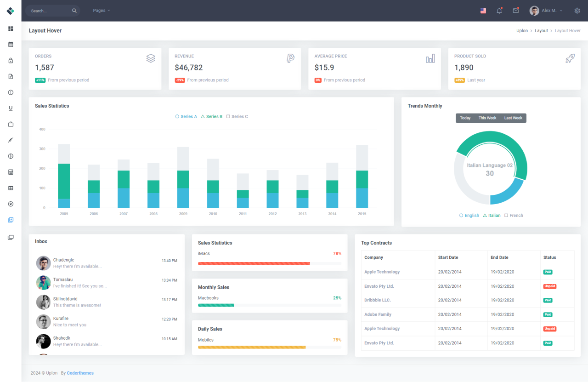Image resolution: width=588 pixels, height=382 pixels.
Task: Click the rocket icon on Product Sold card
Action: [570, 58]
